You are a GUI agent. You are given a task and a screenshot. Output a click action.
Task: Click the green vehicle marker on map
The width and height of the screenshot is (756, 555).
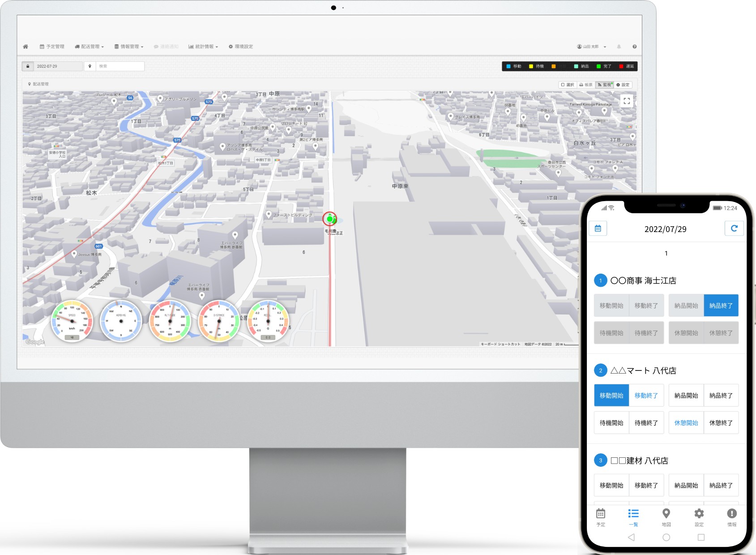330,219
